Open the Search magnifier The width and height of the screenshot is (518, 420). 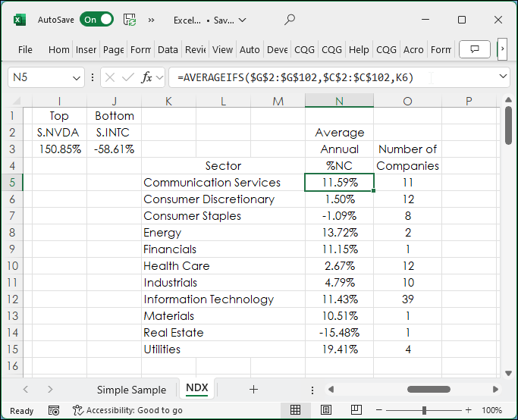point(290,20)
